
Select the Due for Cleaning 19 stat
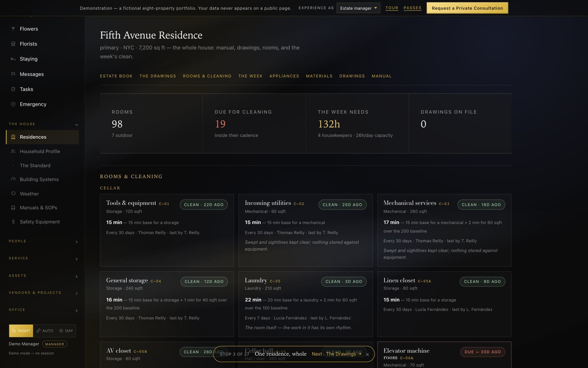point(254,123)
